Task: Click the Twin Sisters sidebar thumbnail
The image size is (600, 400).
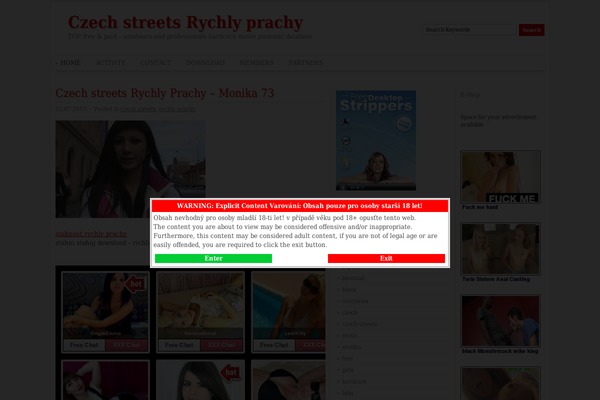Action: pos(501,249)
